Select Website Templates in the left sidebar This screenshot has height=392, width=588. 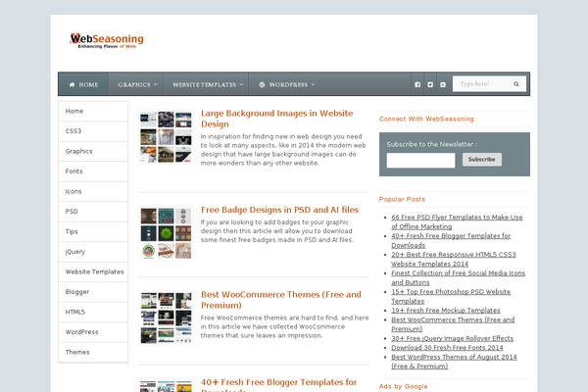[x=93, y=271]
